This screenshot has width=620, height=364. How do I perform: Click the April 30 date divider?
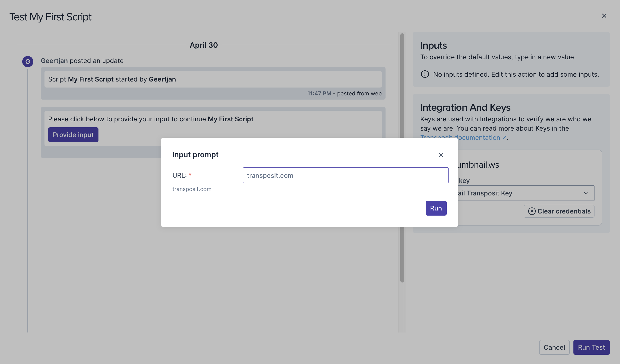point(203,45)
